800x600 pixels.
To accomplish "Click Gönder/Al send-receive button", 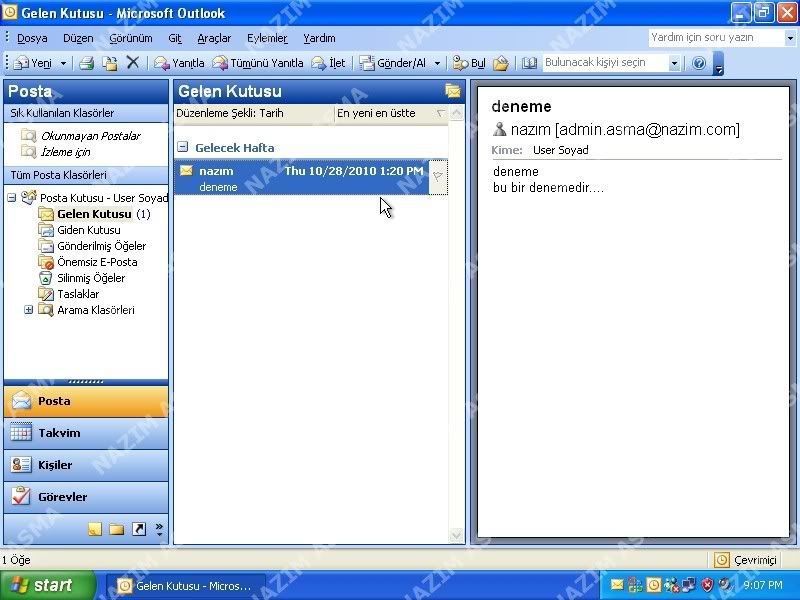I will (x=393, y=63).
